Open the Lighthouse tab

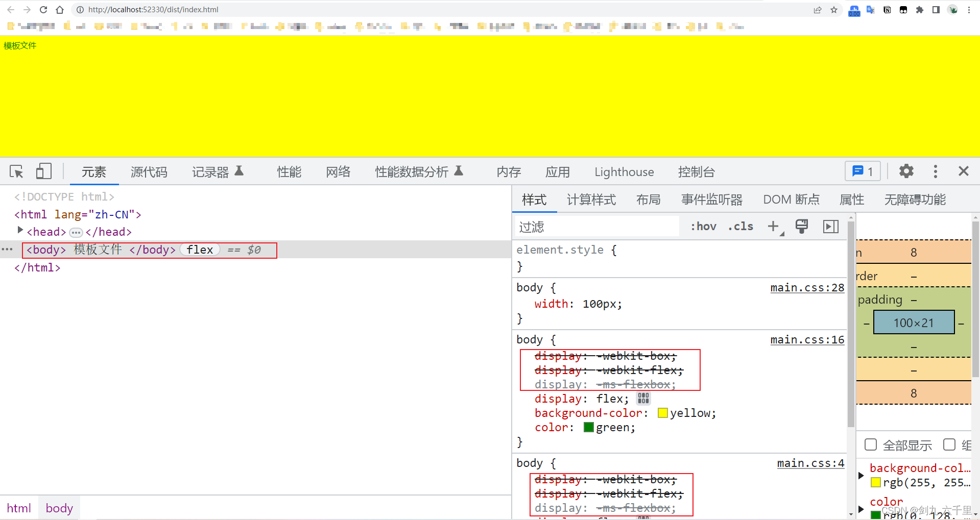pos(624,172)
